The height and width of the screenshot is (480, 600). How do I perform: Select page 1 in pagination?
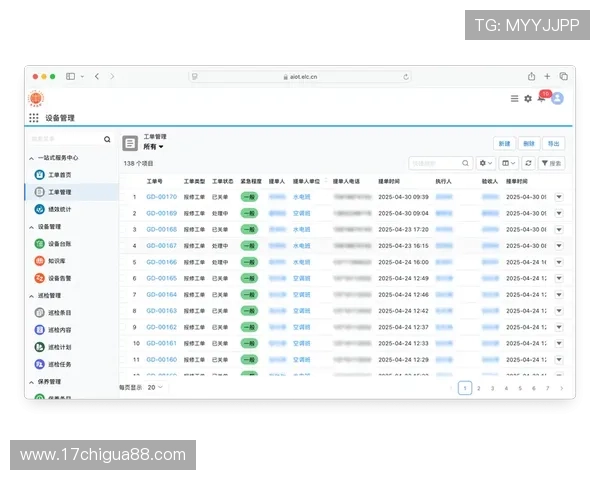(465, 388)
